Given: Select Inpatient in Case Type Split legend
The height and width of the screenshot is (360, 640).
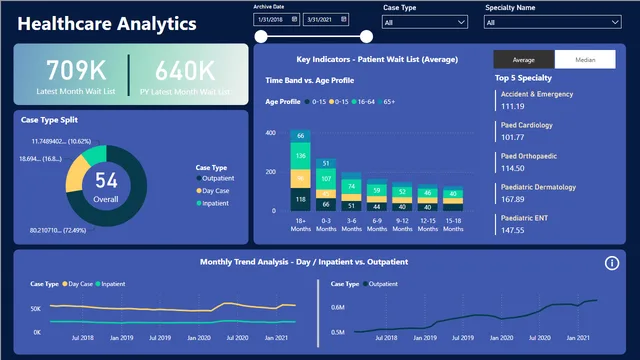Looking at the screenshot, I should pos(213,203).
